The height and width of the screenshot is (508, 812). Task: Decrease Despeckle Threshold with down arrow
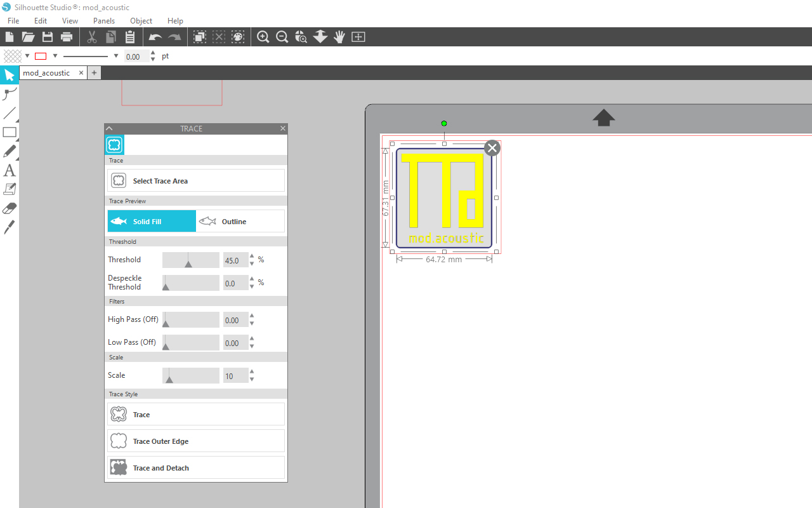tap(252, 286)
